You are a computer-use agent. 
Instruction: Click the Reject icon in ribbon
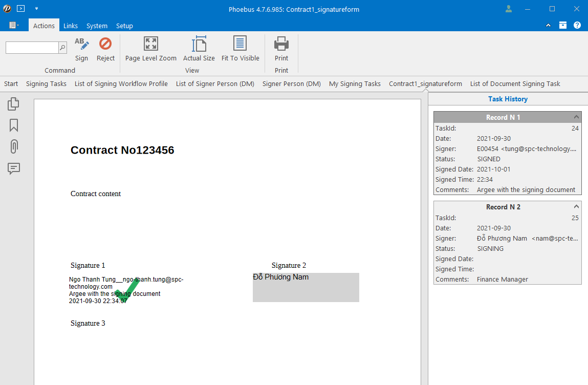[105, 44]
